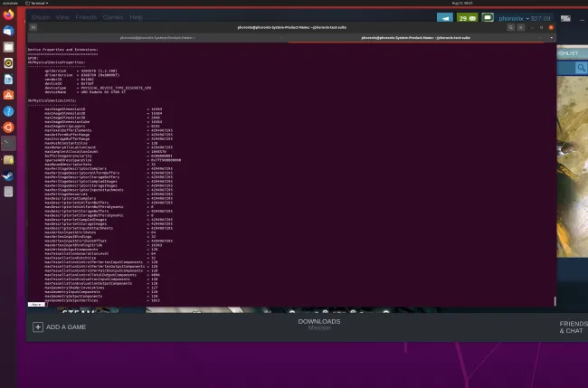588x388 pixels.
Task: Click the Activities button in top bar
Action: [10, 4]
